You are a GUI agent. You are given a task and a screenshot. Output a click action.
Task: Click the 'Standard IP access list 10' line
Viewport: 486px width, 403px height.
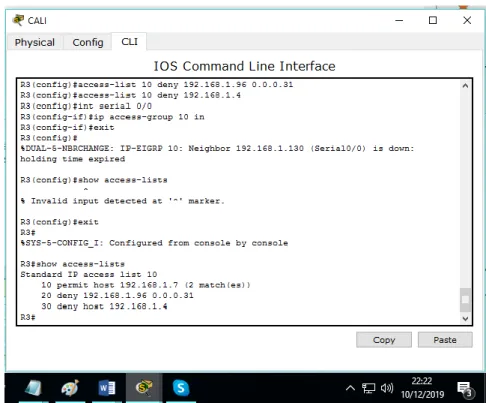coord(89,274)
